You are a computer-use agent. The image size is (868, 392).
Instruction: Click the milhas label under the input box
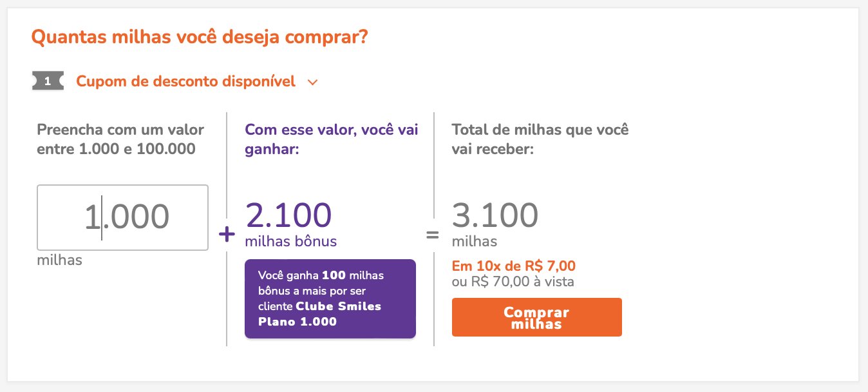60,260
